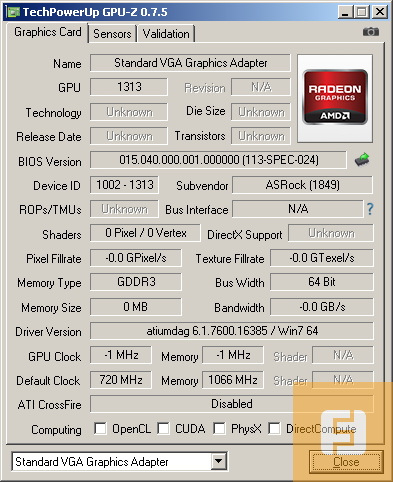Click the Texture Fillrate value field
This screenshot has height=482, width=393.
coord(322,258)
